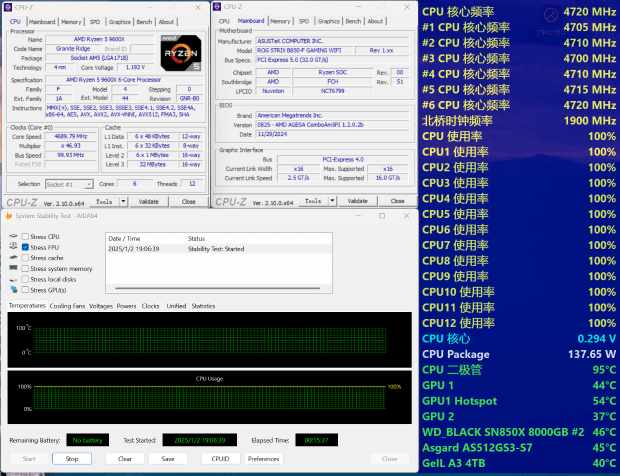This screenshot has width=620, height=476.
Task: Switch to the Mainboard tab in the left CPU-Z window
Action: tap(42, 22)
